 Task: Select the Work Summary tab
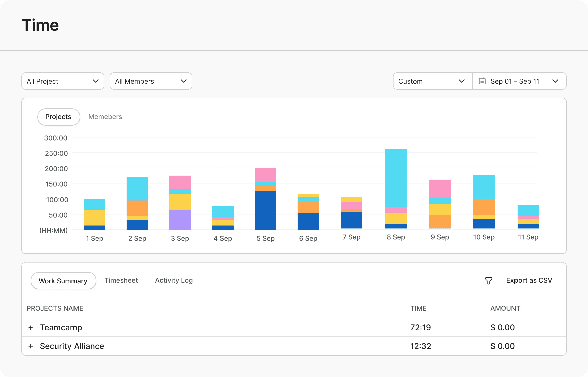coord(63,281)
